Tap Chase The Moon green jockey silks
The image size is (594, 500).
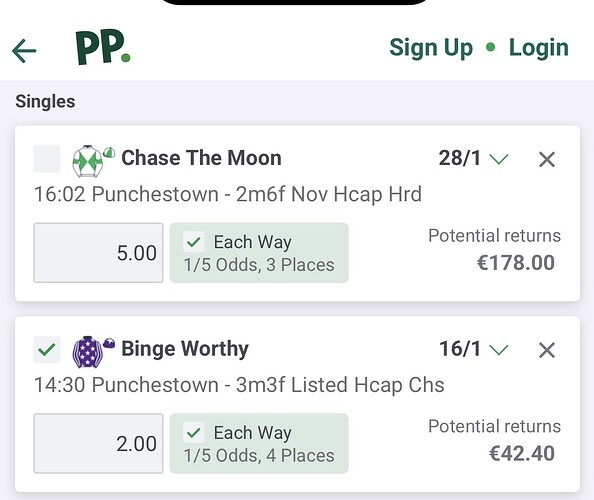[88, 161]
